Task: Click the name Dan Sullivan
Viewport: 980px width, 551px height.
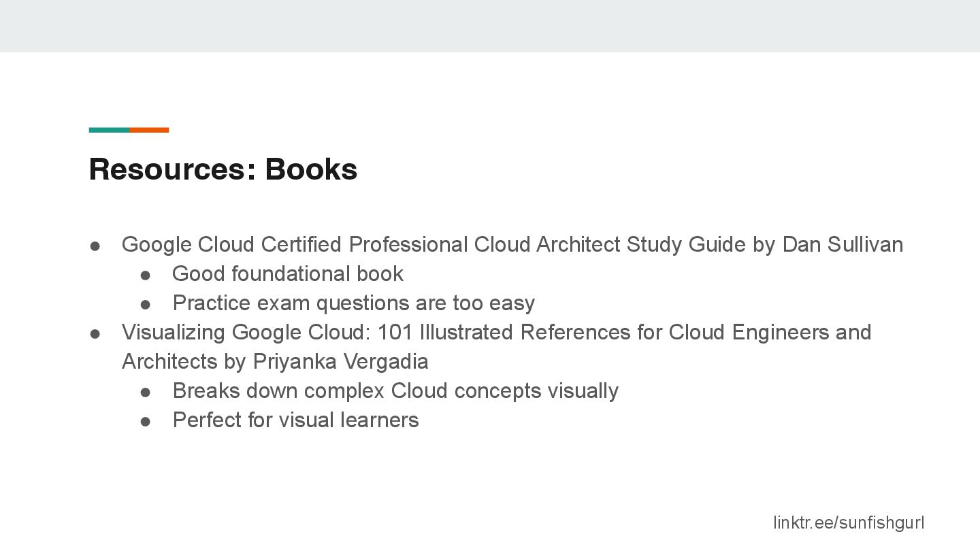Action: [843, 244]
